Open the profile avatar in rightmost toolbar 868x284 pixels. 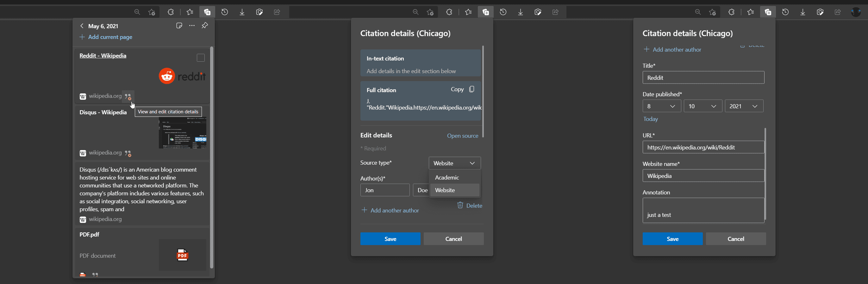point(856,12)
